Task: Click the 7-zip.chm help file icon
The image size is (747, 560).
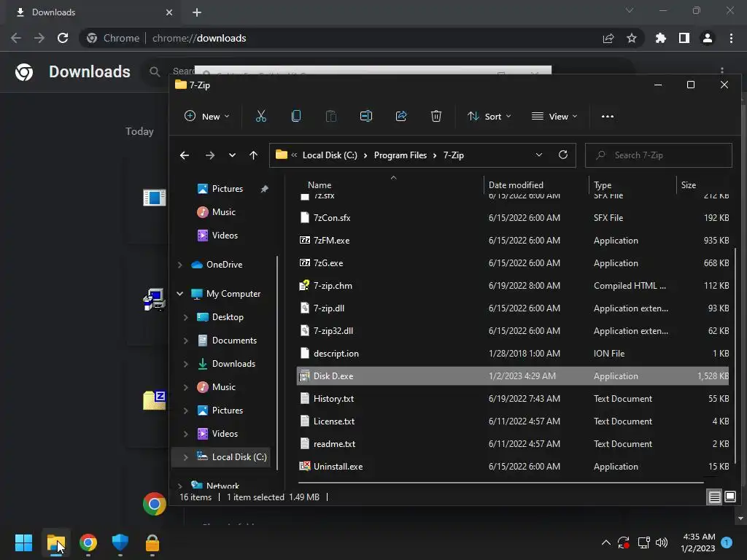Action: (305, 285)
